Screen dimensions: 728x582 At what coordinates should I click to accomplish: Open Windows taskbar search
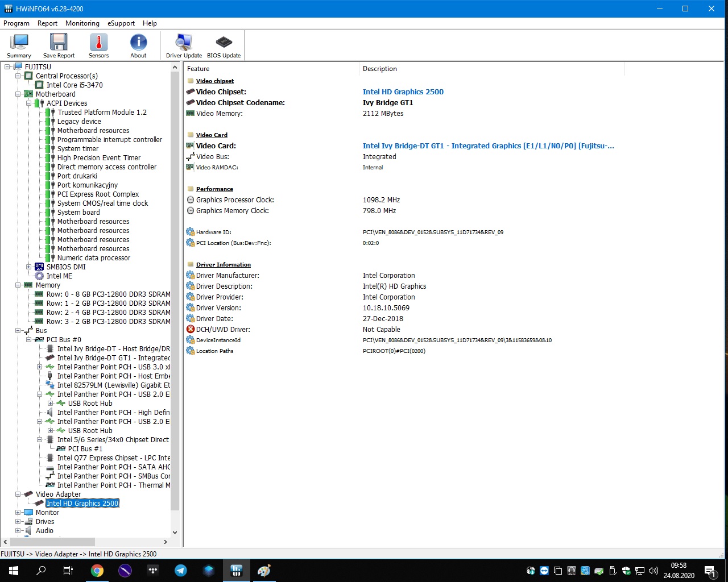[x=41, y=571]
